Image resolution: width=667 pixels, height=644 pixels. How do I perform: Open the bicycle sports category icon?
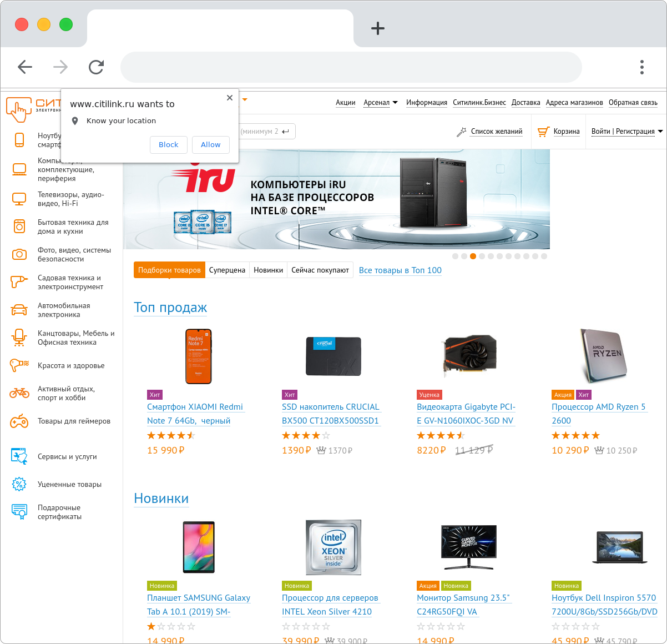pos(19,393)
